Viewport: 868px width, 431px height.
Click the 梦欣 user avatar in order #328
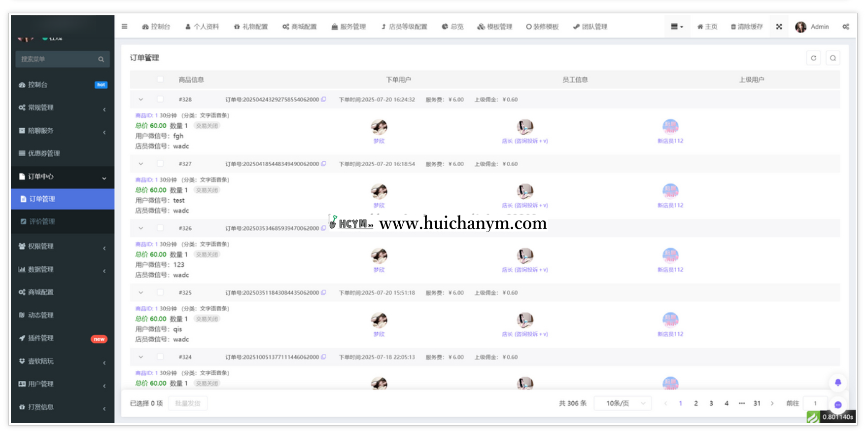point(379,127)
